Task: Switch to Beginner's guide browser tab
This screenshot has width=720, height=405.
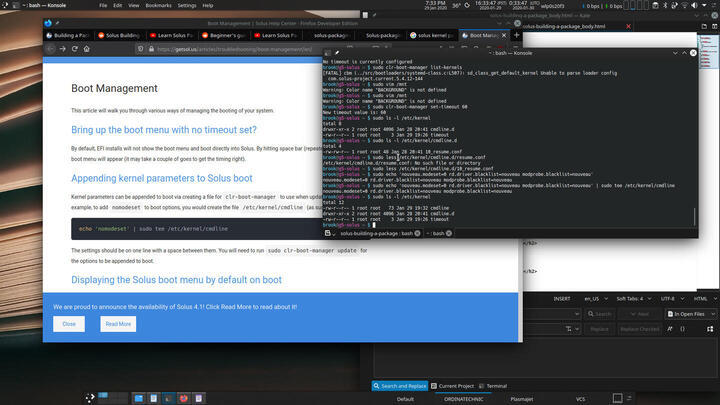Action: pos(224,35)
